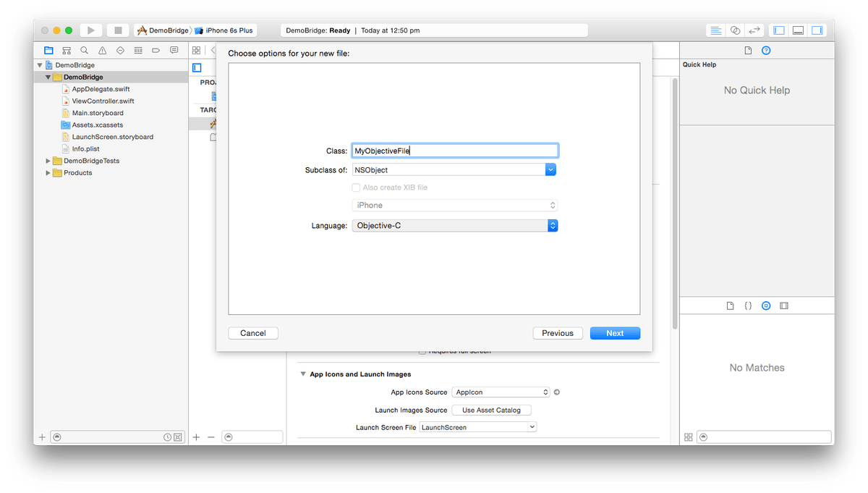Click the navigator filter field
Screen dimensions: 868x493
pyautogui.click(x=117, y=437)
